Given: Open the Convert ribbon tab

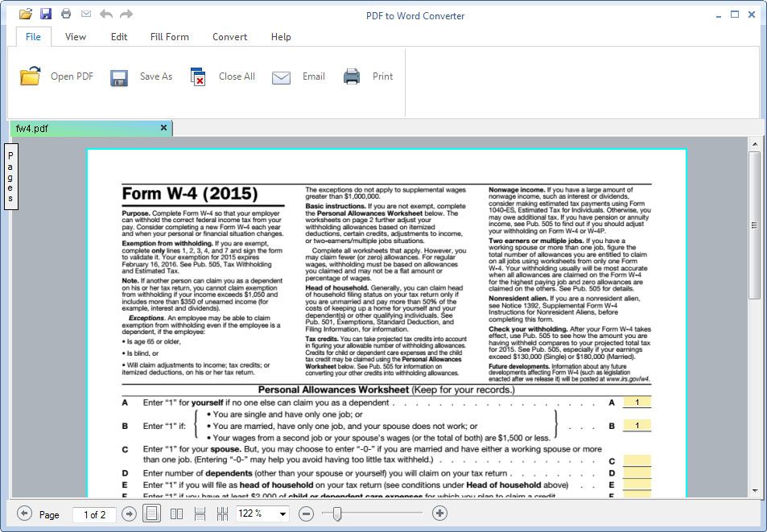Looking at the screenshot, I should (x=229, y=37).
